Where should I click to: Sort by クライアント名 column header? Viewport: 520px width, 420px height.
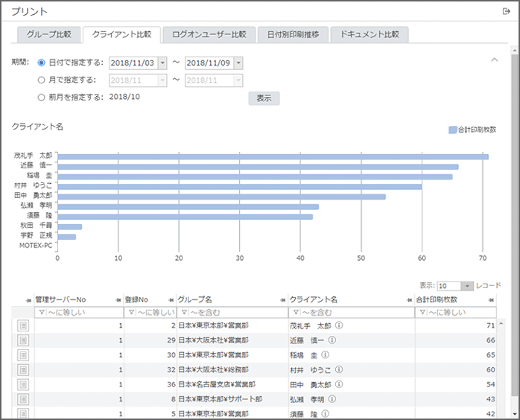pyautogui.click(x=314, y=299)
